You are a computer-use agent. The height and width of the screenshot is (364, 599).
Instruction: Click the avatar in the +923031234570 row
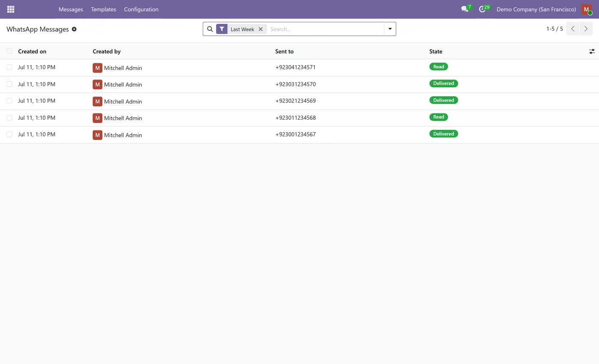98,84
